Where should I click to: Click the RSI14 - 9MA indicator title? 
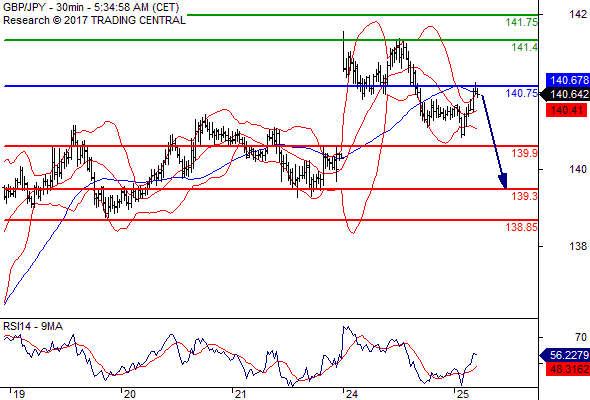pos(33,326)
